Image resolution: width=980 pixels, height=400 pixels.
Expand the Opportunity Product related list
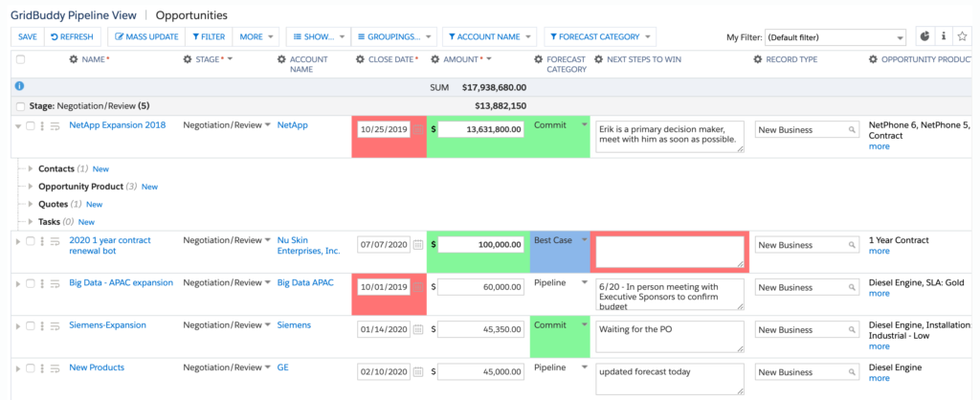click(32, 187)
